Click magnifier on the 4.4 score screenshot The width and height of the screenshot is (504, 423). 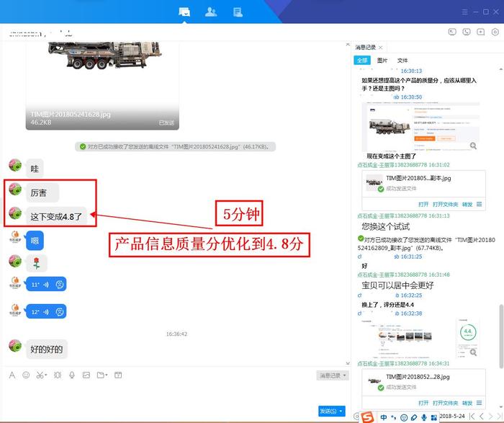pyautogui.click(x=473, y=352)
